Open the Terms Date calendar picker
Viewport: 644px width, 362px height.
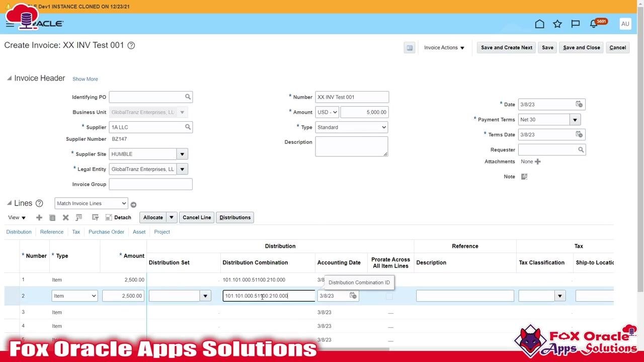(x=579, y=134)
